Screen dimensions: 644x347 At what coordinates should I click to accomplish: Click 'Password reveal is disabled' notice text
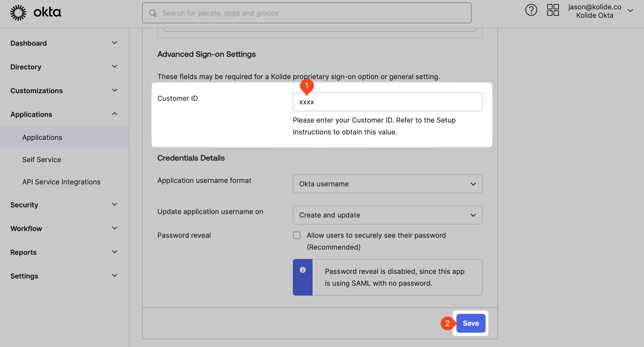click(394, 278)
